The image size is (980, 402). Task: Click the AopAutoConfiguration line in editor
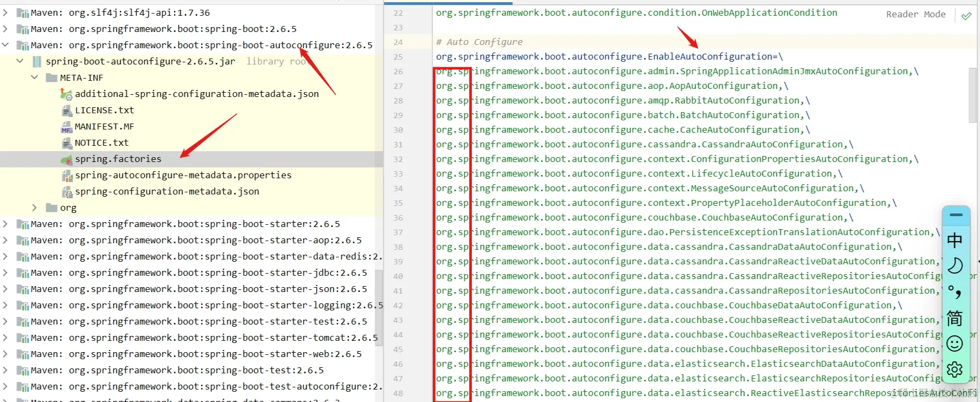tap(612, 86)
